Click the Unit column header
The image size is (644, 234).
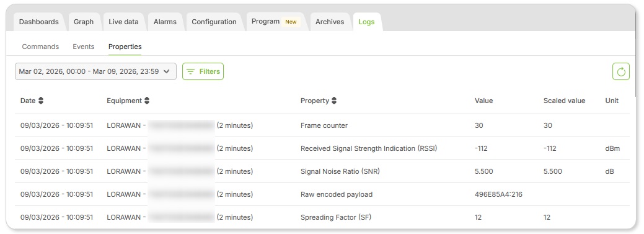612,101
